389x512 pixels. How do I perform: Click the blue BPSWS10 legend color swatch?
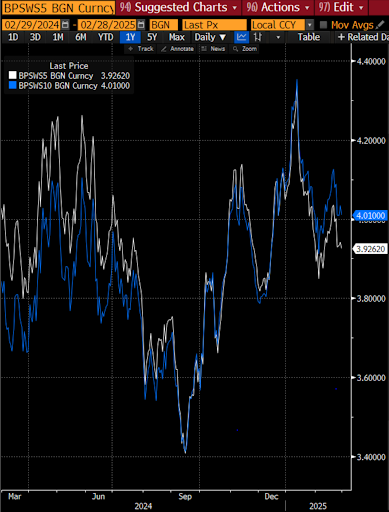tap(12, 85)
